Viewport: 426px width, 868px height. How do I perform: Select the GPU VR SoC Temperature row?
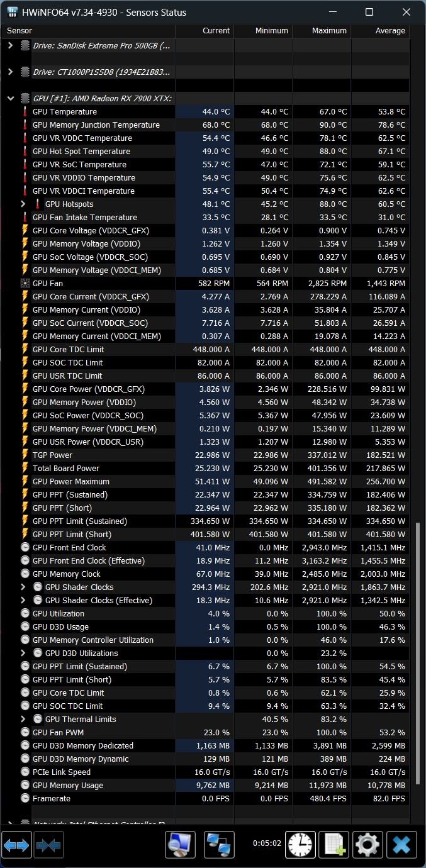[x=206, y=165]
